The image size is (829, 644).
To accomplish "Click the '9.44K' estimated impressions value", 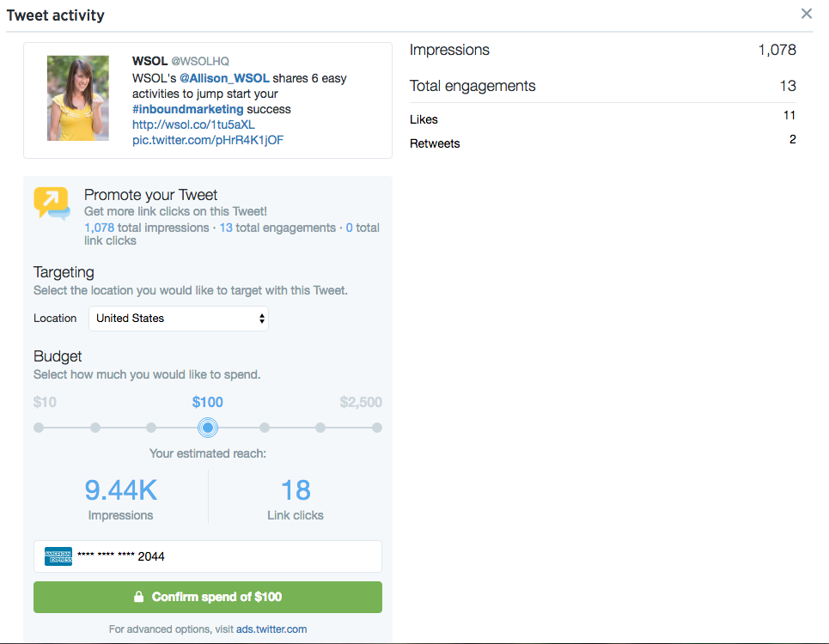I will [121, 490].
